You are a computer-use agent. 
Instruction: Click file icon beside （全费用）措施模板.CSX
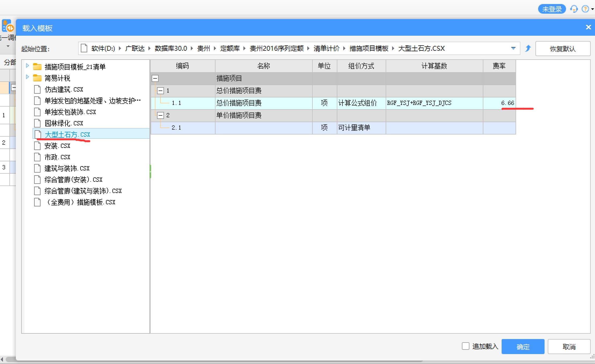tap(37, 202)
